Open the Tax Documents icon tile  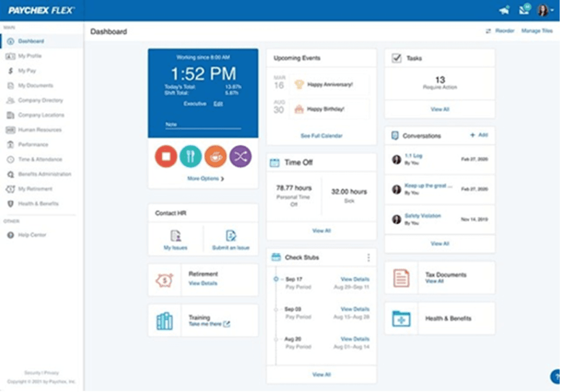[402, 277]
